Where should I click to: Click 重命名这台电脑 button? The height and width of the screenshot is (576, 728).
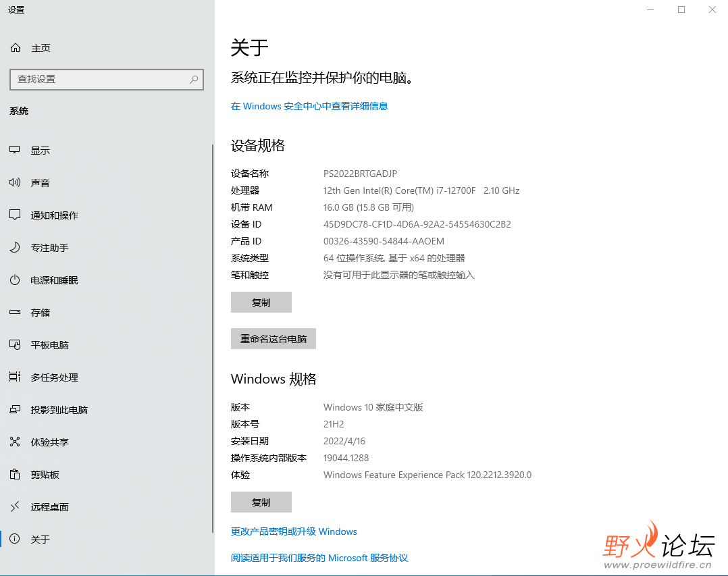click(273, 339)
